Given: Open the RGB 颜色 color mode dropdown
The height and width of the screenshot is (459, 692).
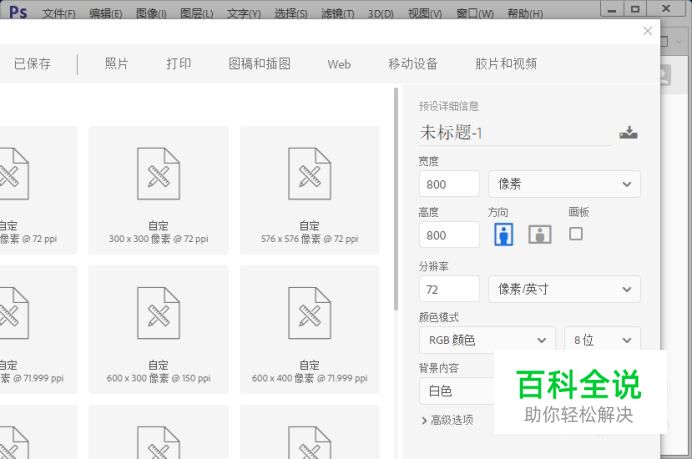Looking at the screenshot, I should tap(487, 340).
